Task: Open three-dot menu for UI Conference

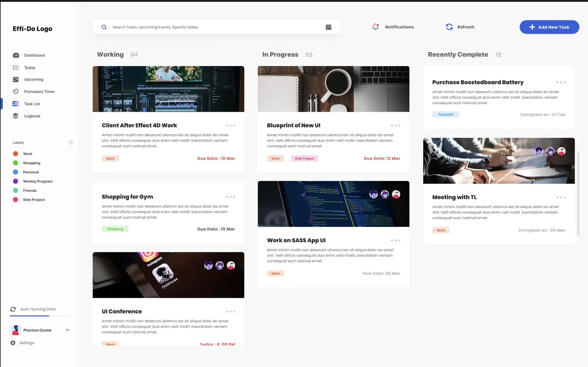Action: point(230,312)
